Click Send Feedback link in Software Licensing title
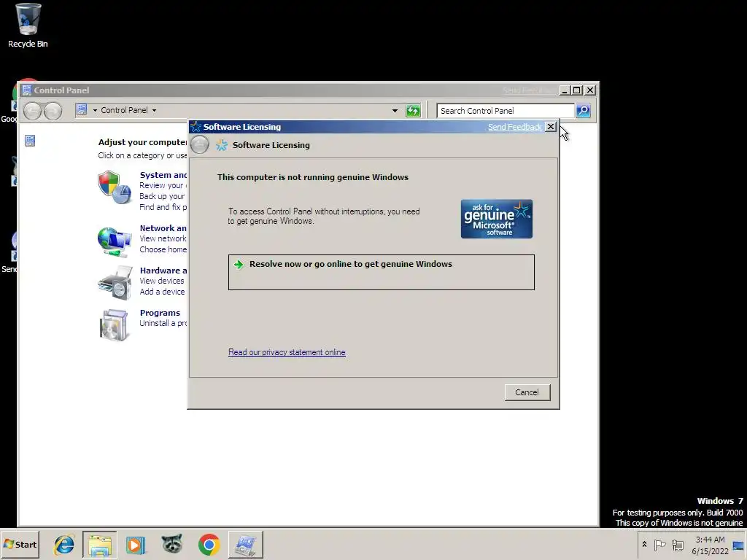This screenshot has height=560, width=747. [514, 127]
